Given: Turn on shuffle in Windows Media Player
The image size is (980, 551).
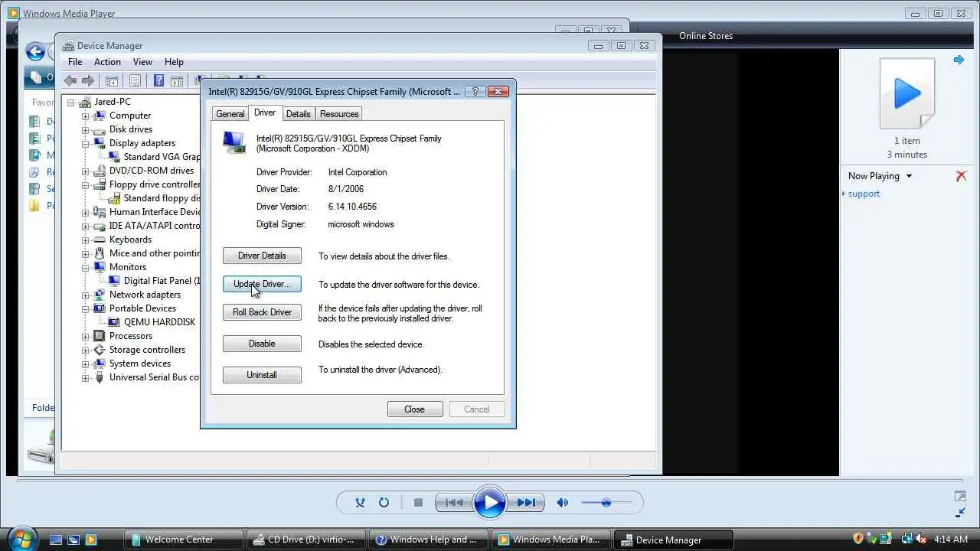Looking at the screenshot, I should point(361,503).
